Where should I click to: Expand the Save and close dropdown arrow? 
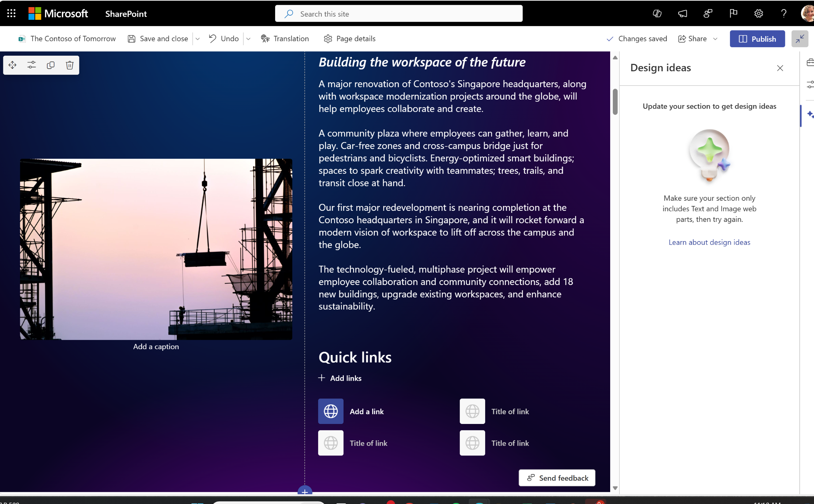(199, 38)
